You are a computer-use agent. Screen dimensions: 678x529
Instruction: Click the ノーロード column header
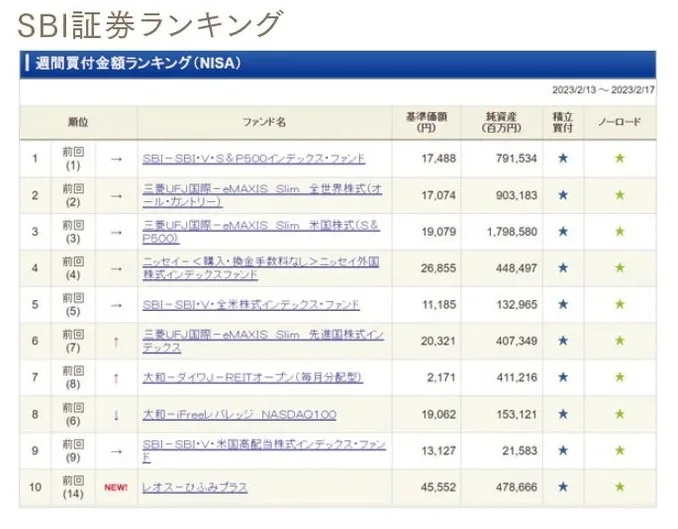click(x=620, y=122)
